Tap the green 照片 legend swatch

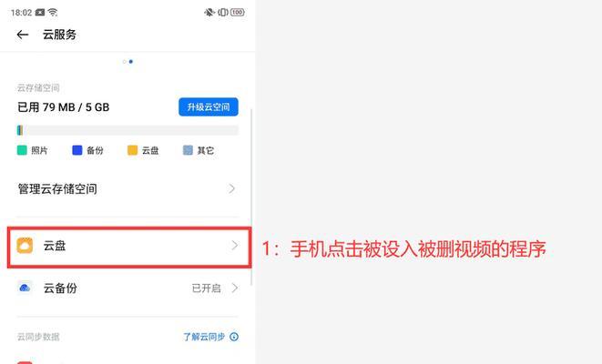click(22, 150)
